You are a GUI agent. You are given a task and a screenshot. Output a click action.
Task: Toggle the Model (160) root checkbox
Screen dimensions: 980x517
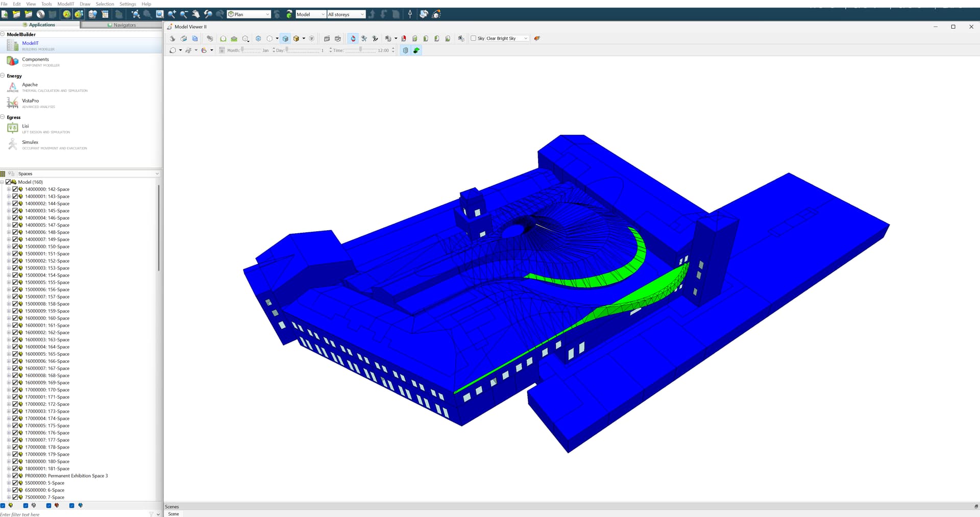click(8, 182)
